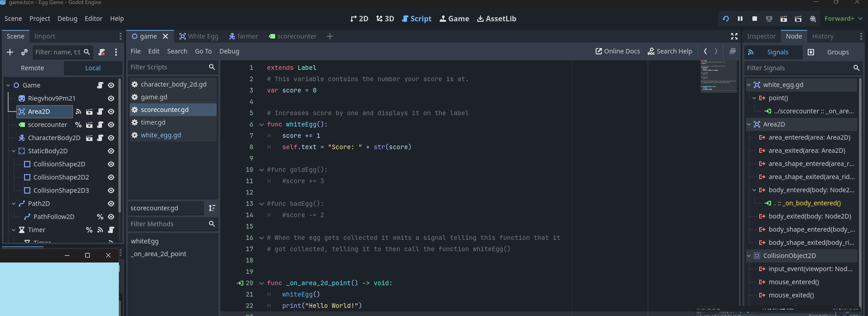Viewport: 868px width, 316px height.
Task: Click the sort methods icon in script panel
Action: tap(212, 208)
